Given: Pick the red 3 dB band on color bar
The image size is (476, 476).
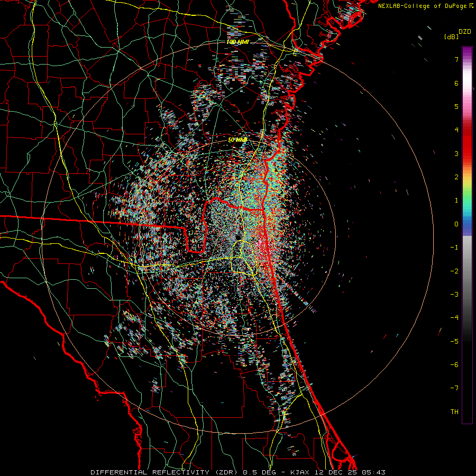Looking at the screenshot, I should [467, 153].
